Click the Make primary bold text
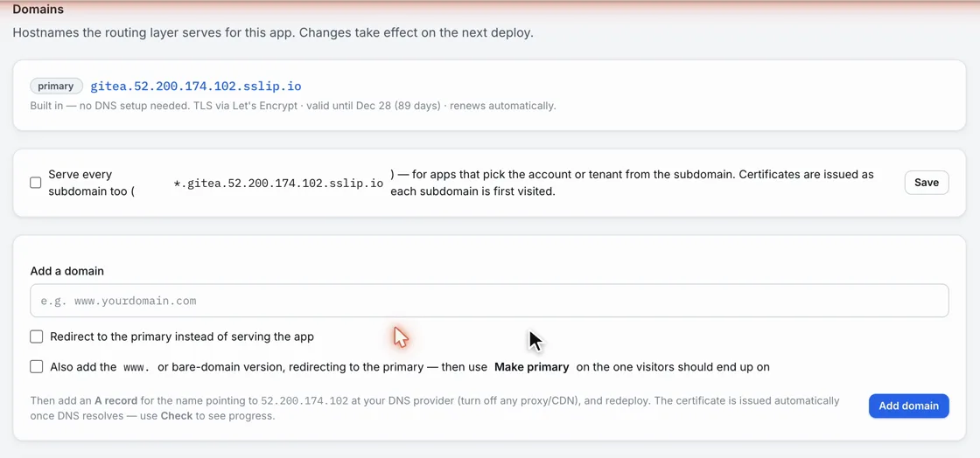The height and width of the screenshot is (458, 980). (531, 367)
